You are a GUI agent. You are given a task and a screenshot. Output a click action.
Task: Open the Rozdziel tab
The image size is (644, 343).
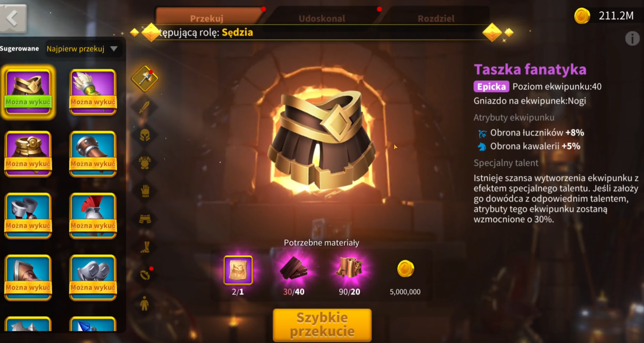coord(436,19)
